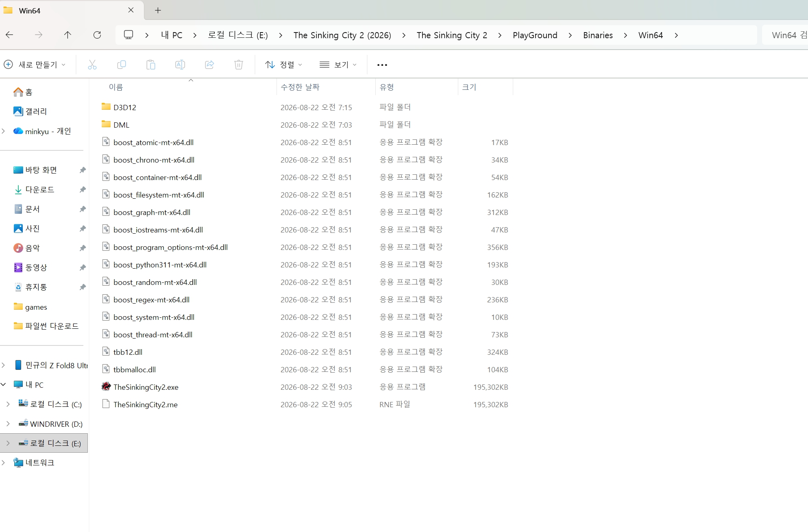Open 음악 quick access folder
The width and height of the screenshot is (808, 532).
tap(27, 248)
